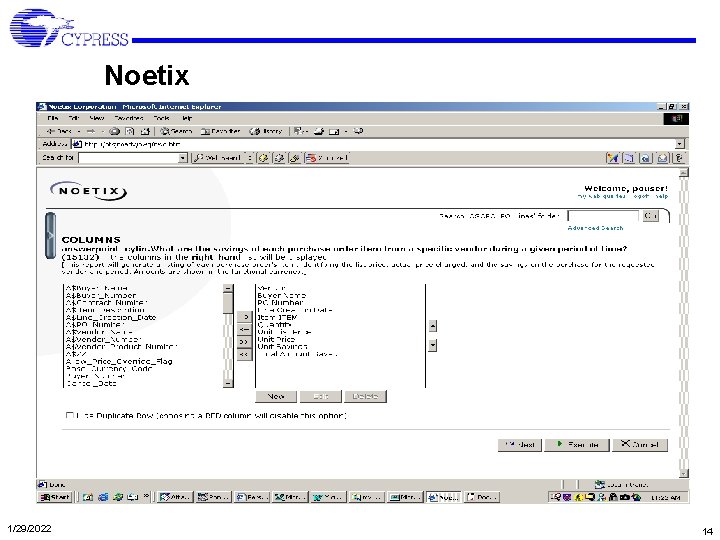
Task: Click the page scrollbar down arrow
Action: [684, 473]
